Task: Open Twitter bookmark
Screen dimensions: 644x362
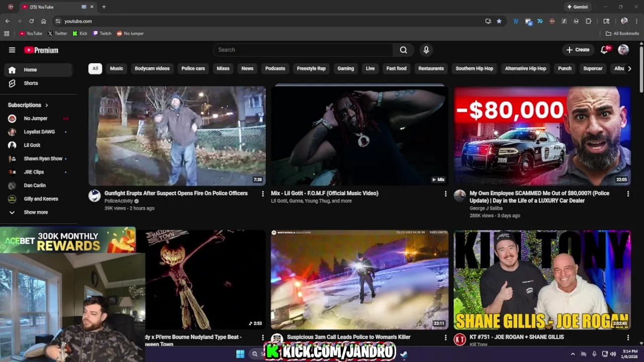Action: (57, 34)
